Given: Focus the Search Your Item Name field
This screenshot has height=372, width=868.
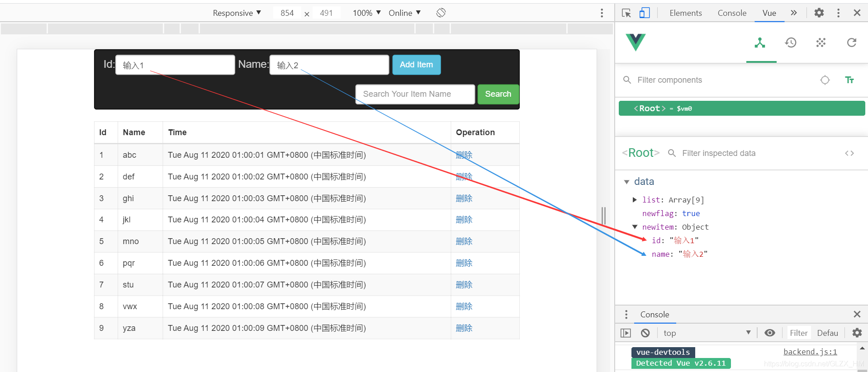Looking at the screenshot, I should pos(415,94).
